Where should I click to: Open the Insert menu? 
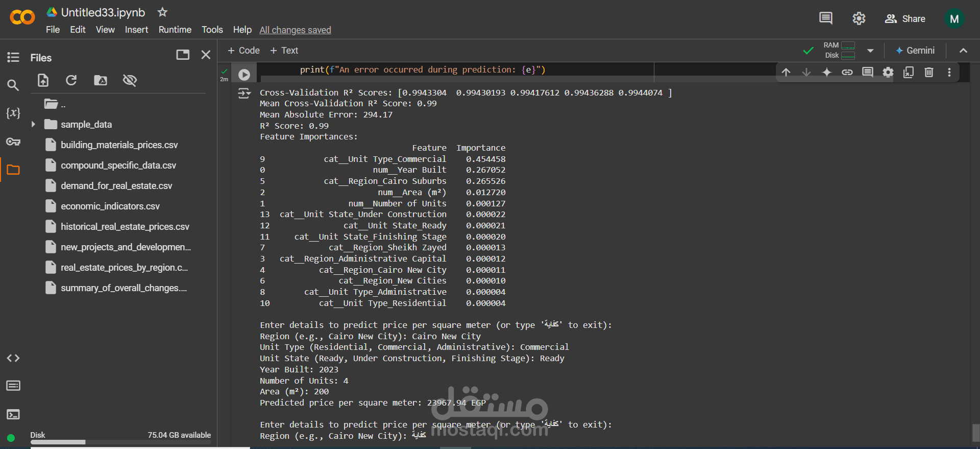tap(136, 30)
